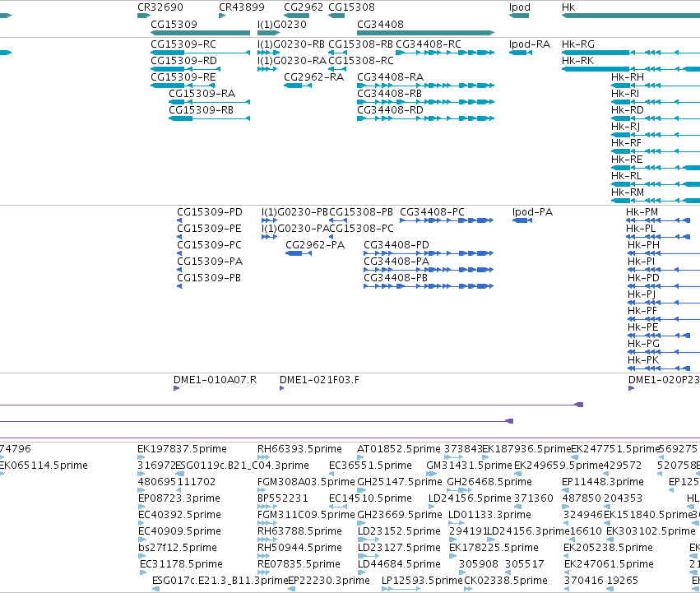The image size is (700, 593).
Task: Open transcript CG15309-RE
Action: [183, 86]
